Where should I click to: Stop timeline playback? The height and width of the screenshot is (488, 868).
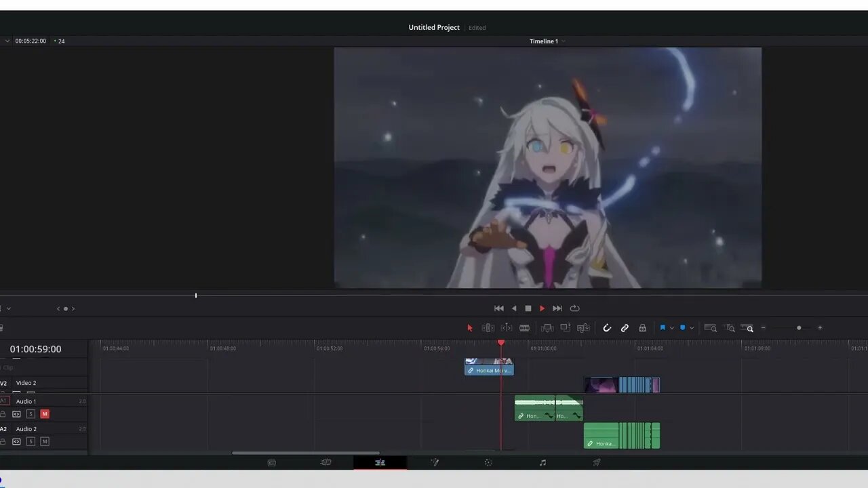[528, 308]
